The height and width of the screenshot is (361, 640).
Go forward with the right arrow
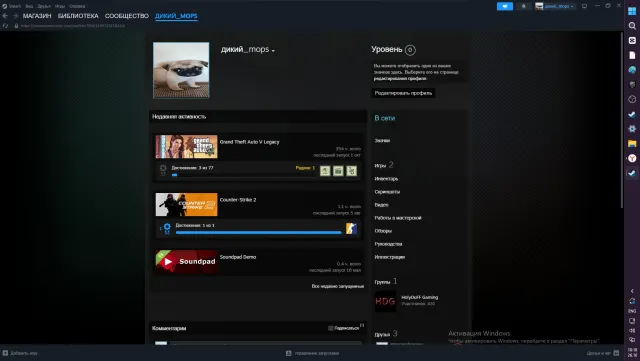(x=16, y=16)
